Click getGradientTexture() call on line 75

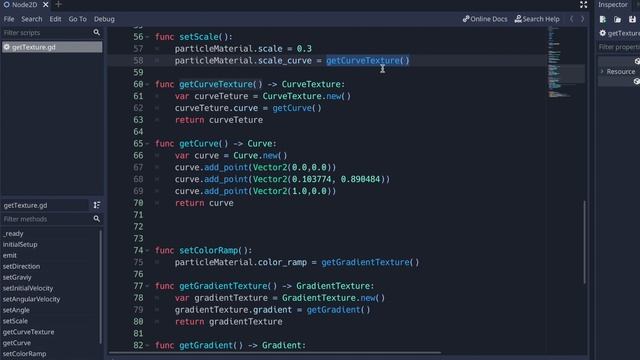pyautogui.click(x=370, y=262)
